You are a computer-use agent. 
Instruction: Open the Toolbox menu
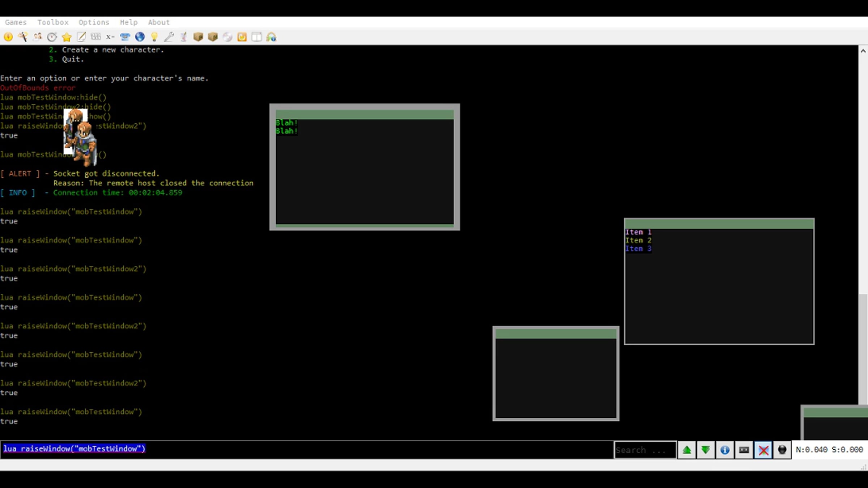point(53,22)
